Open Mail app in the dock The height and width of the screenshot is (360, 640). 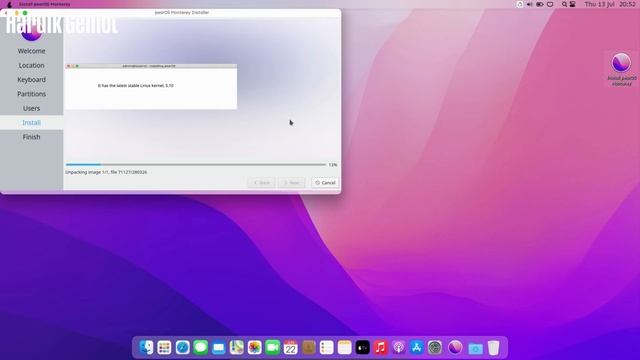tap(218, 347)
